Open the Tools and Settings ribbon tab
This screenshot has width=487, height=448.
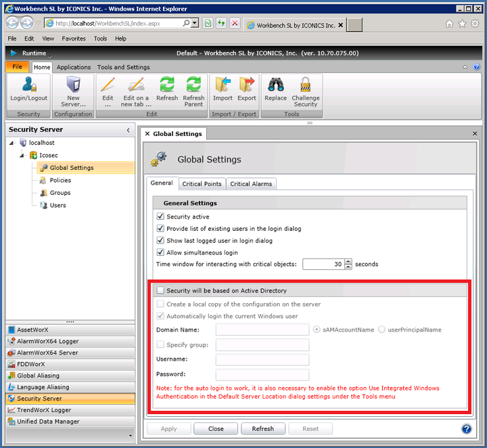tap(123, 67)
